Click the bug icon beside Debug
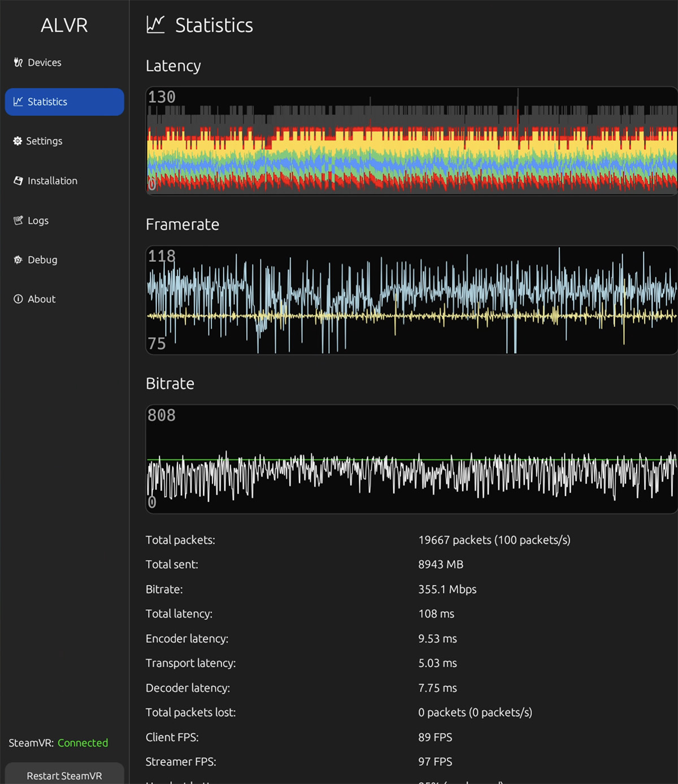678x784 pixels. pos(18,260)
